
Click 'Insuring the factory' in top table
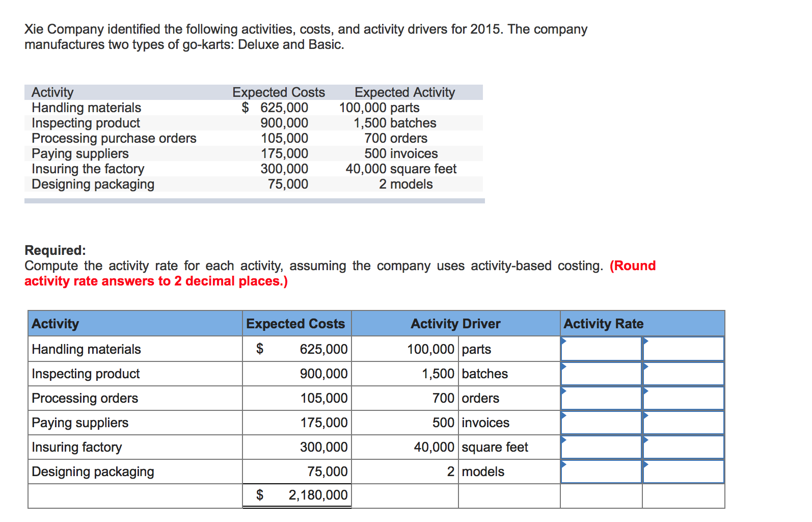88,169
